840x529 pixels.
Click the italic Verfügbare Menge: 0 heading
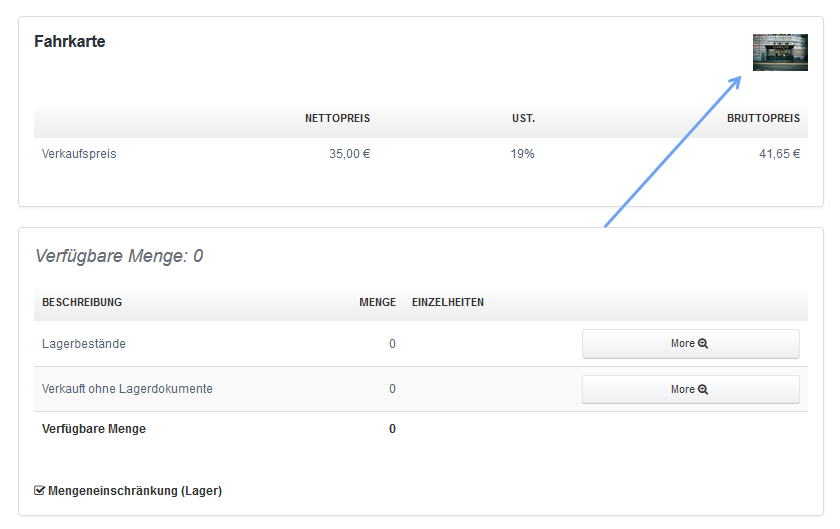point(119,256)
